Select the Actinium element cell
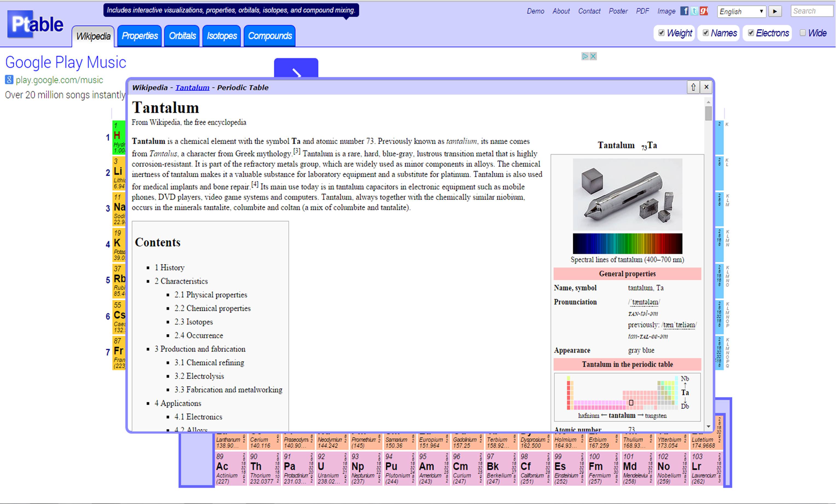840x504 pixels. (x=231, y=468)
